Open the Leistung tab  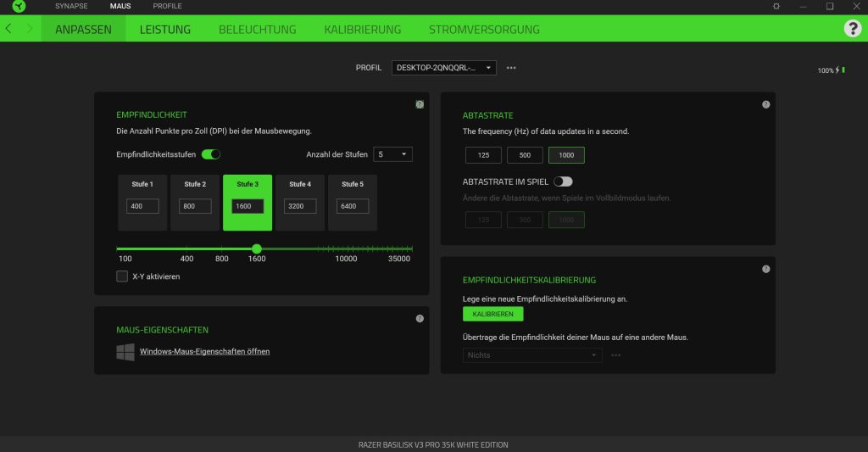[165, 29]
